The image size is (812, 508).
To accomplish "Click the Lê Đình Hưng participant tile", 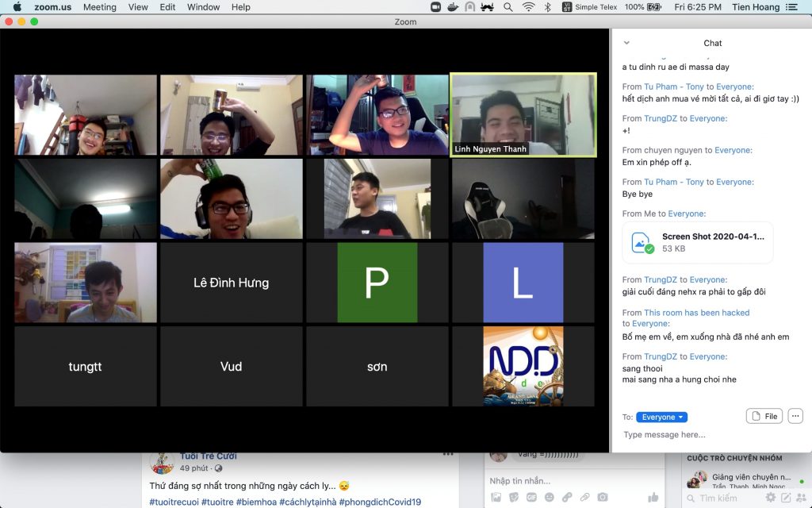I will [231, 283].
